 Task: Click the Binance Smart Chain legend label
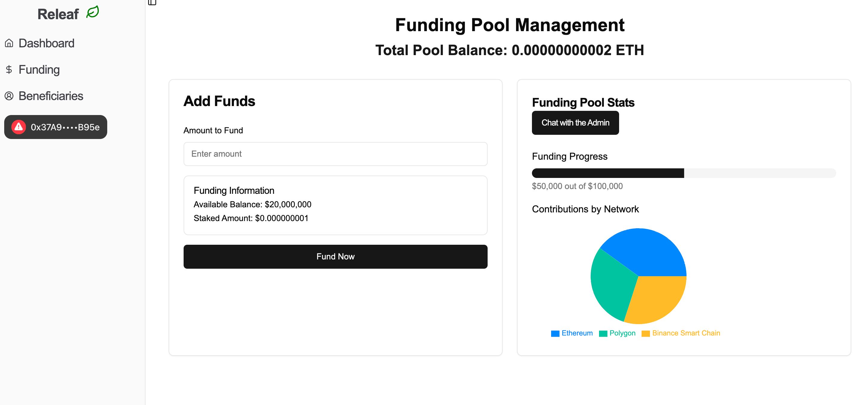point(686,333)
